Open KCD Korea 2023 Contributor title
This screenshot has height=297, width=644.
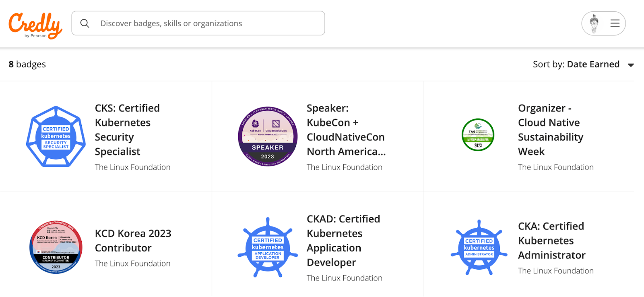pyautogui.click(x=133, y=241)
